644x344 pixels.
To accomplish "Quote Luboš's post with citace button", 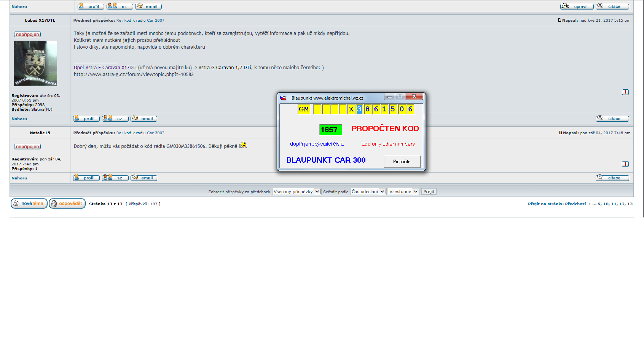I will (612, 119).
